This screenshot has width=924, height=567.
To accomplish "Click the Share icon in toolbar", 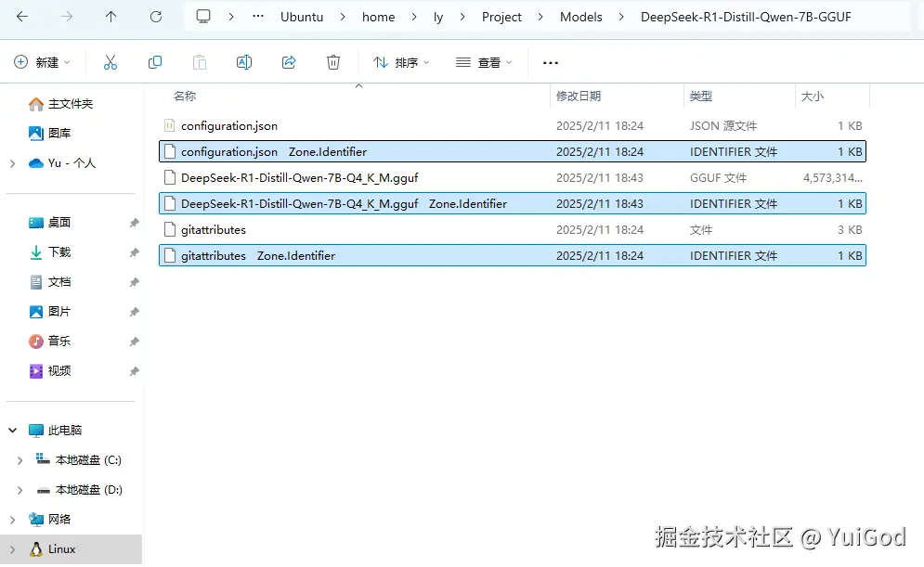I will coord(289,62).
